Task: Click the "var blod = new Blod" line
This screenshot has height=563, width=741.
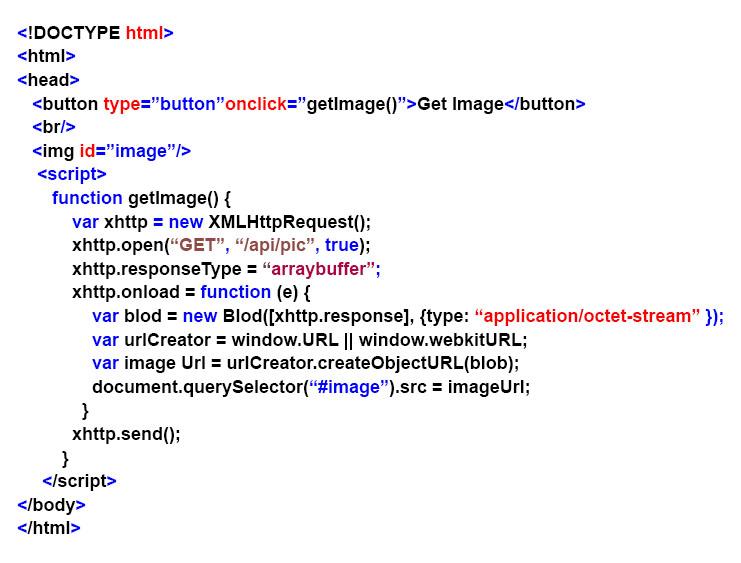Action: click(x=408, y=316)
